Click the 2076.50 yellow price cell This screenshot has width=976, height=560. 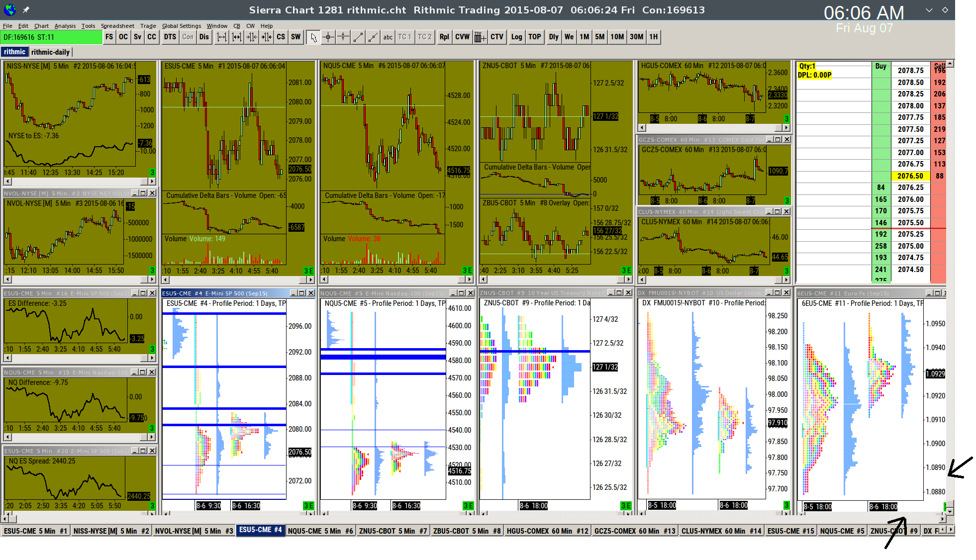coord(910,176)
